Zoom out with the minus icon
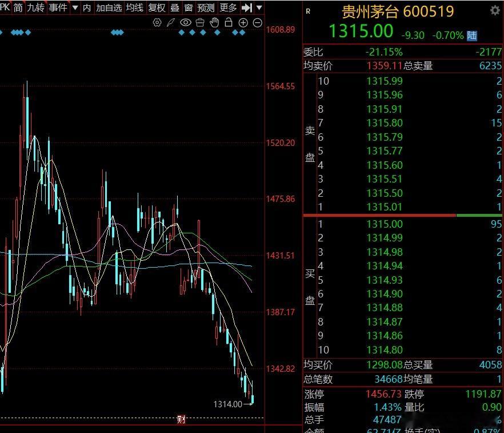This screenshot has height=433, width=504. pyautogui.click(x=258, y=22)
